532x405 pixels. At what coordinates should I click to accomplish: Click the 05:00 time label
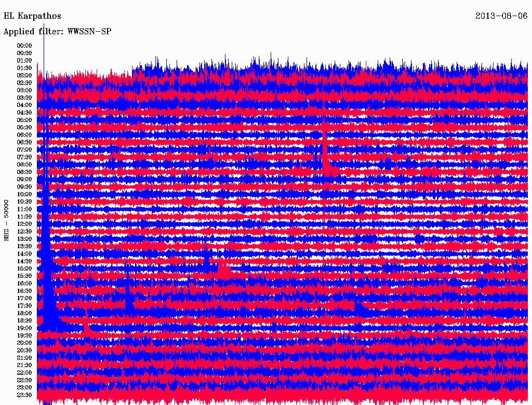pos(24,120)
